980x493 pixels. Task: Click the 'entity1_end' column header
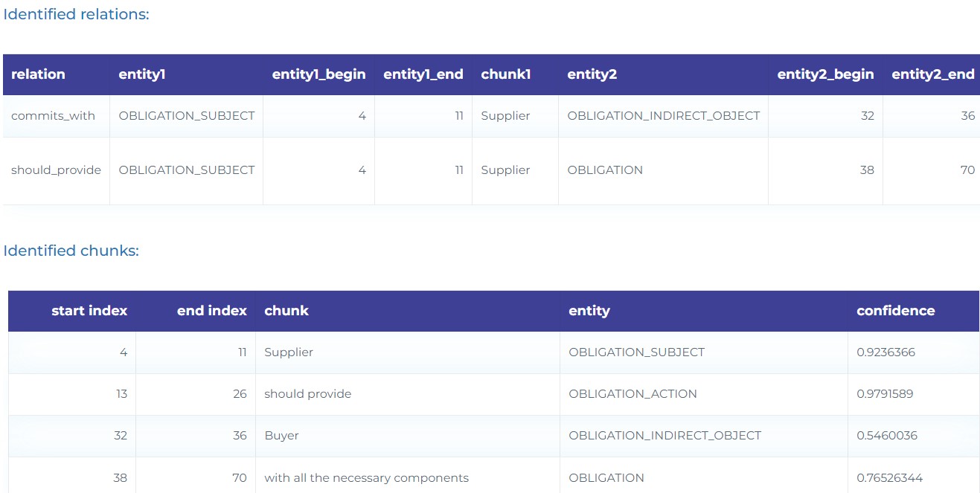(423, 74)
